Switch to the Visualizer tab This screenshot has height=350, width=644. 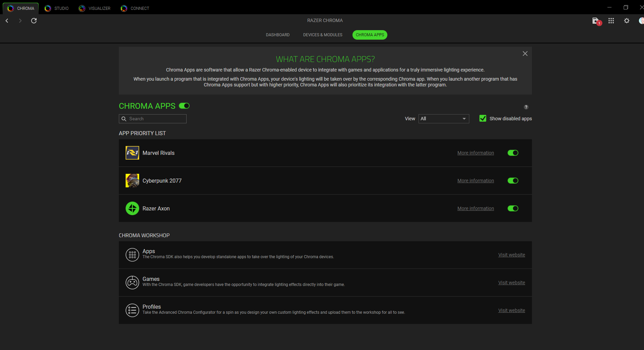(94, 8)
